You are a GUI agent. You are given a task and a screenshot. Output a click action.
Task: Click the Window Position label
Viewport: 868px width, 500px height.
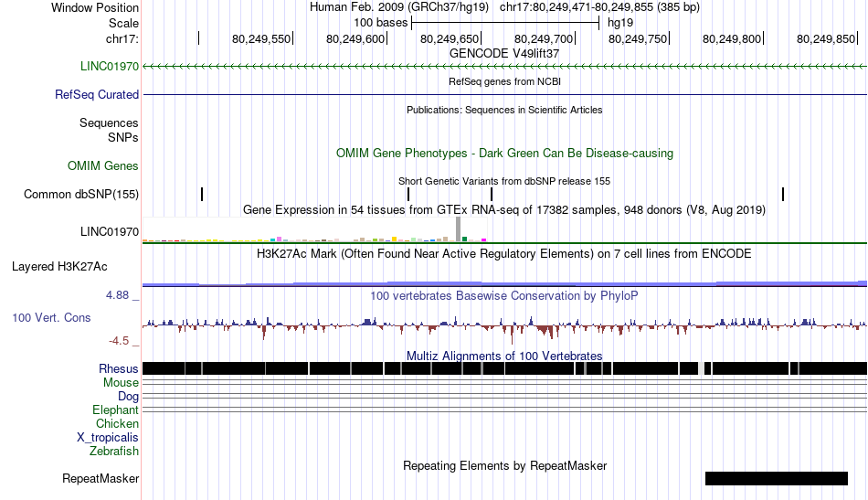point(95,7)
